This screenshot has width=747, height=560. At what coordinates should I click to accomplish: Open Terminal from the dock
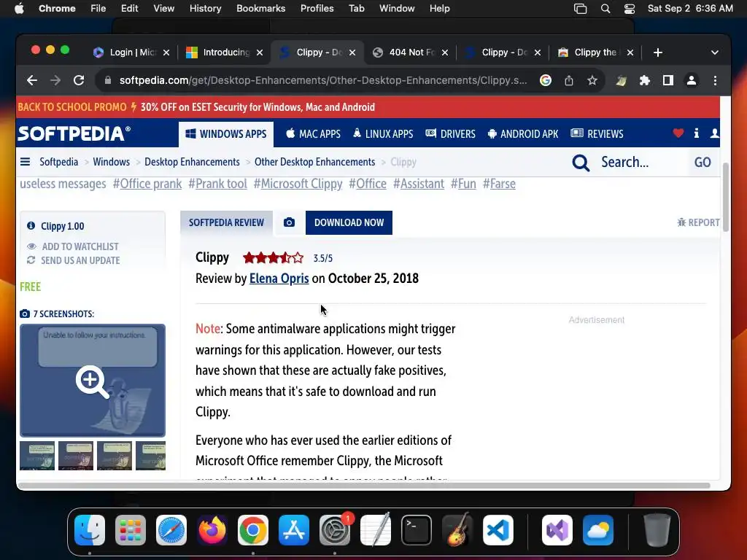(417, 530)
